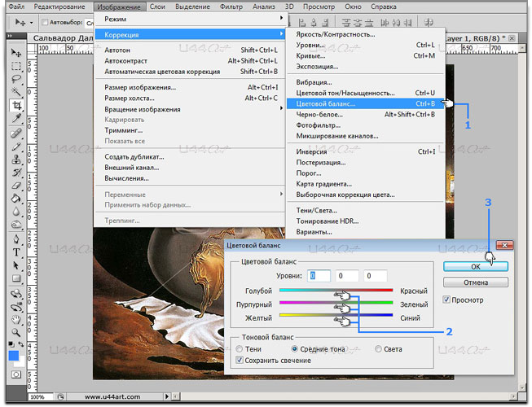This screenshot has width=532, height=407.
Task: Open the Слои menu
Action: [x=157, y=7]
